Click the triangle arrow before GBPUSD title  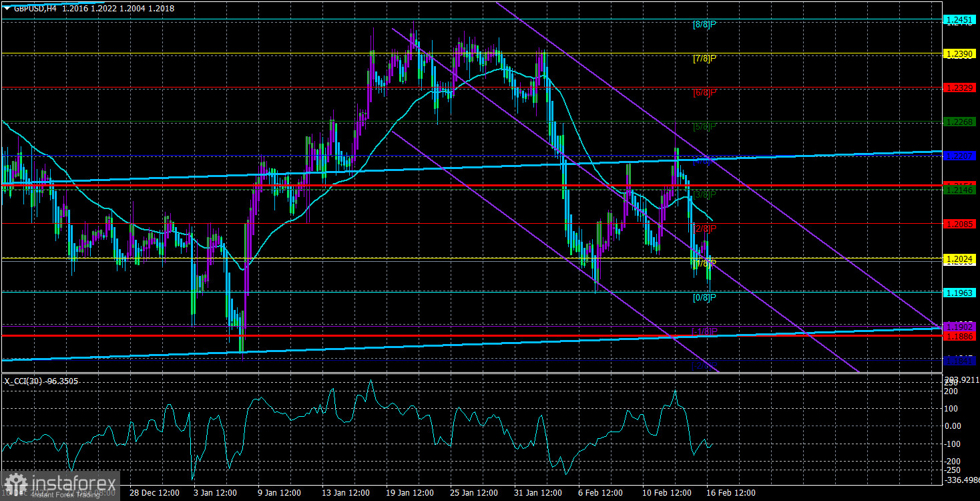pyautogui.click(x=7, y=7)
